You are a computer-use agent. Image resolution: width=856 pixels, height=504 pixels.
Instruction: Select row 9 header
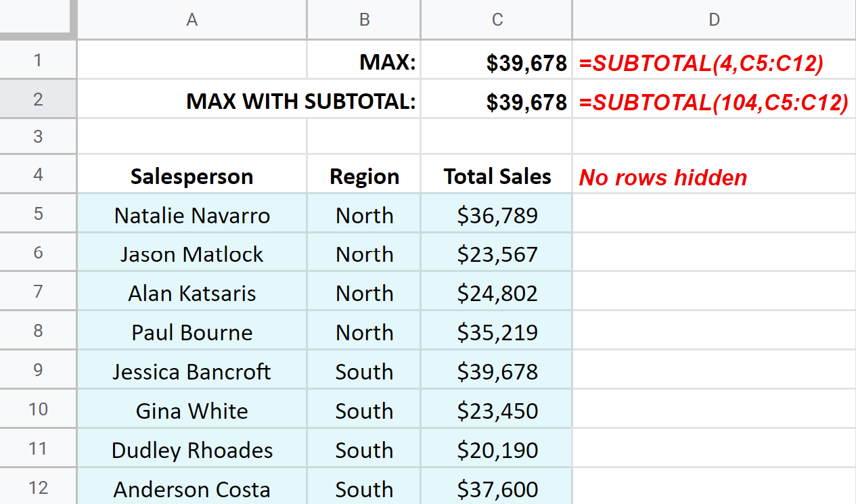click(38, 370)
